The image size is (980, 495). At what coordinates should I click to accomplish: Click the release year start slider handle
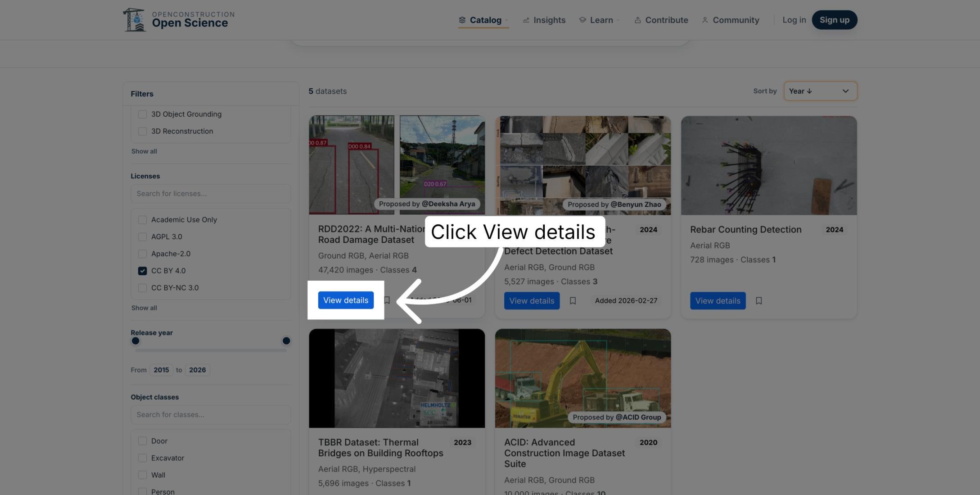pyautogui.click(x=135, y=341)
